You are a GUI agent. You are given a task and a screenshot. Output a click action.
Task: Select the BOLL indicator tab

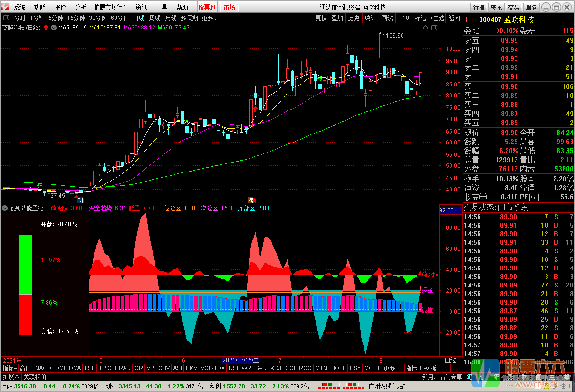point(338,368)
